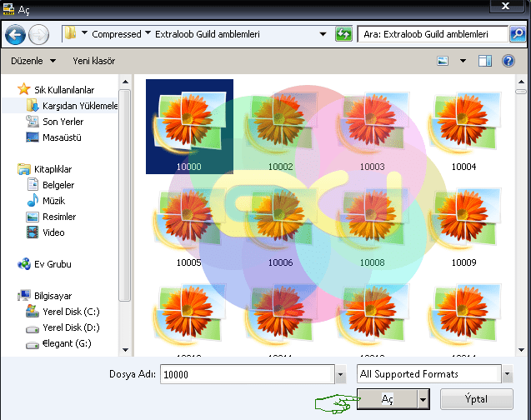
Task: Click the file list scroll down arrow
Action: (x=521, y=350)
